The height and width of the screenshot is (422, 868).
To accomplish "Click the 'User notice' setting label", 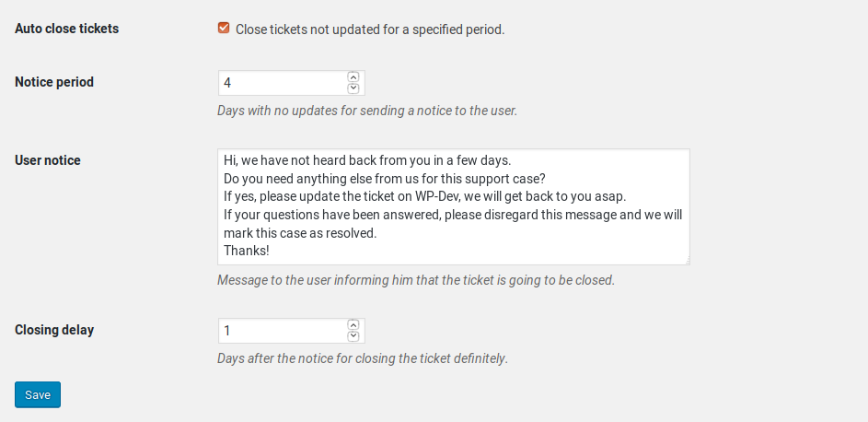I will tap(48, 160).
